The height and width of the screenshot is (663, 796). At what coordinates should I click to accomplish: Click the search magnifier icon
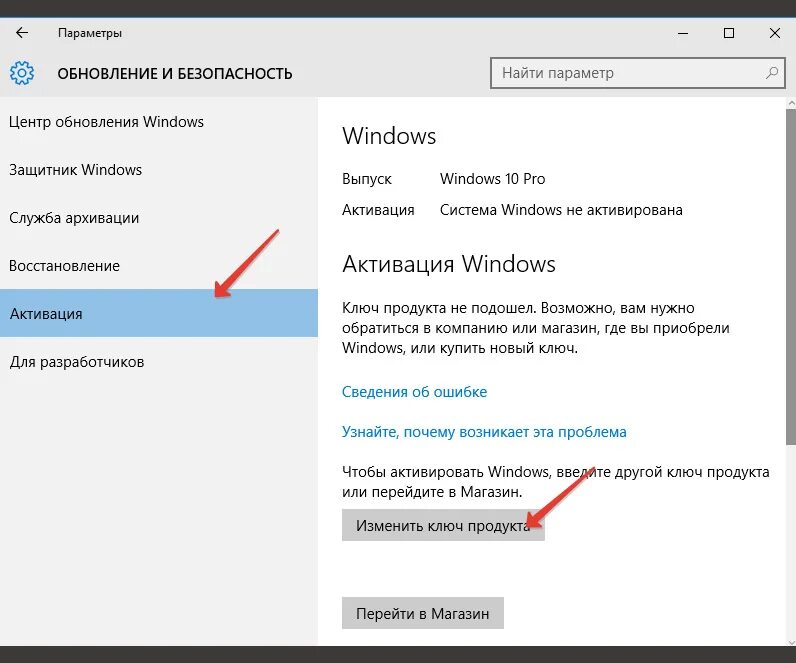[x=772, y=73]
